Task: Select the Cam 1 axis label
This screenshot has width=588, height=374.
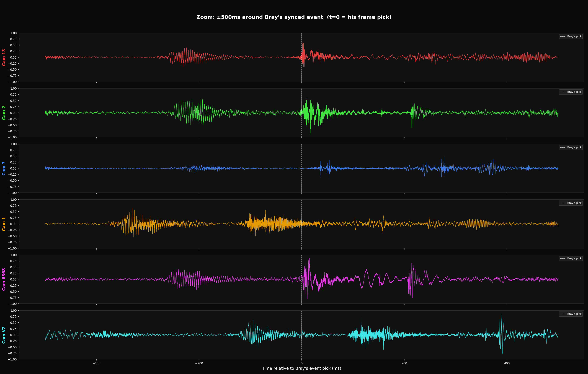Action: click(x=4, y=224)
